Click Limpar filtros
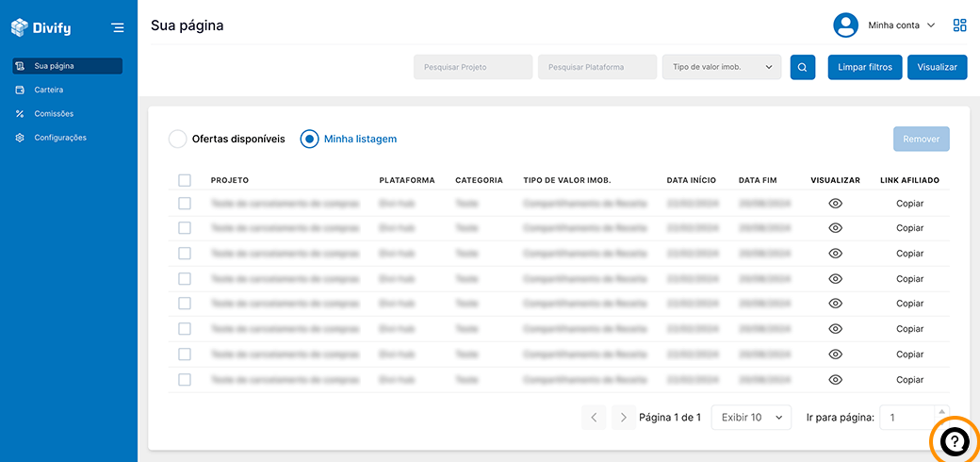Image resolution: width=980 pixels, height=462 pixels. click(867, 67)
